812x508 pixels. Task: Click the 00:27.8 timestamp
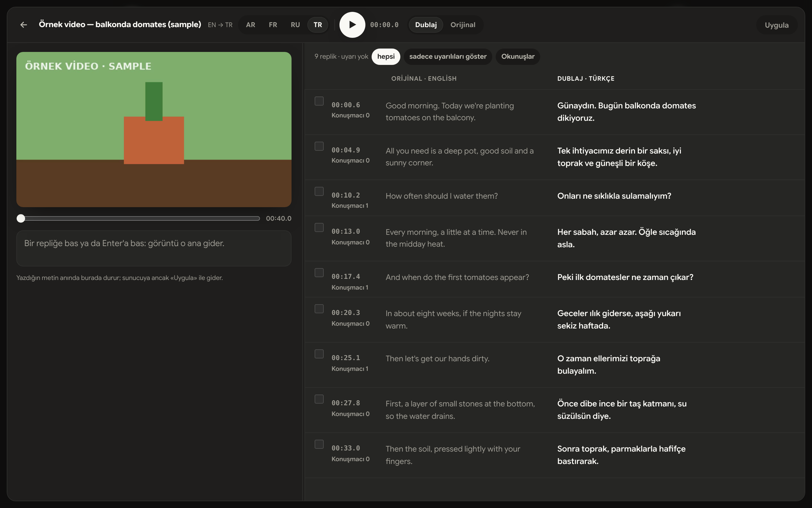[346, 403]
